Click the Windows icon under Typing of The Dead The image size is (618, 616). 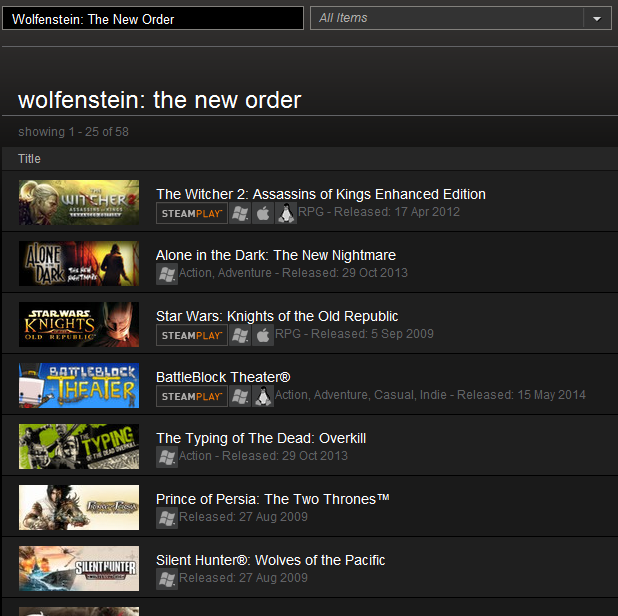pos(167,457)
